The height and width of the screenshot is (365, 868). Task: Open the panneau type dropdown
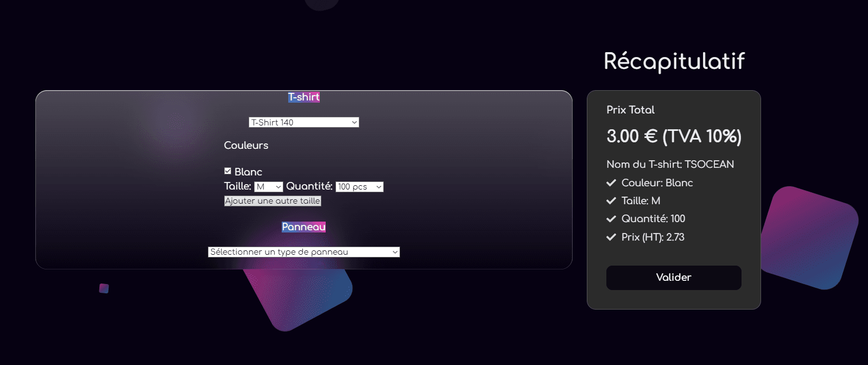click(x=304, y=252)
